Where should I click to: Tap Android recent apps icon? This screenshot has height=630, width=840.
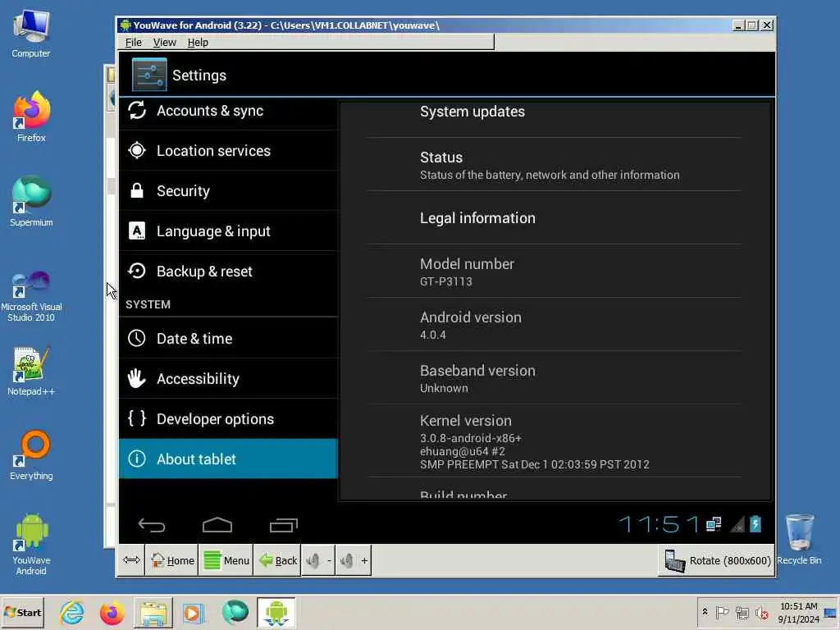coord(283,525)
